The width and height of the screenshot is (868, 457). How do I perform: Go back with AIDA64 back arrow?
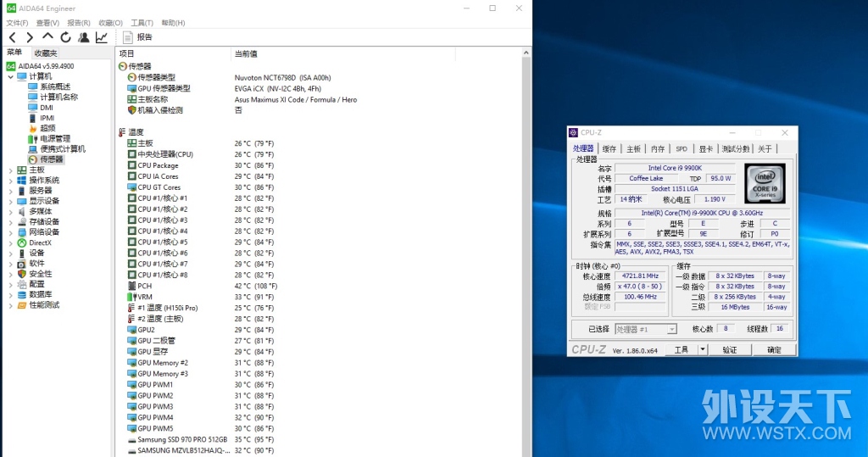click(12, 37)
